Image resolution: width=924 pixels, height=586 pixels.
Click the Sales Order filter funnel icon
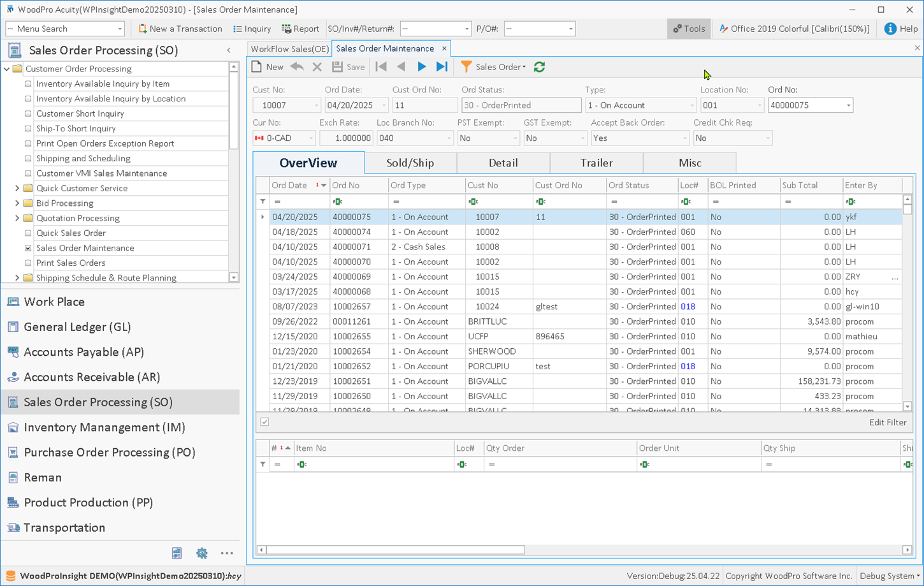click(x=466, y=67)
